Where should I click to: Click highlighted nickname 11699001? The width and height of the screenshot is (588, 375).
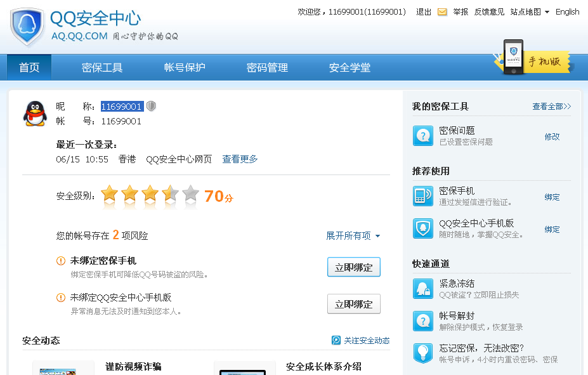click(122, 107)
